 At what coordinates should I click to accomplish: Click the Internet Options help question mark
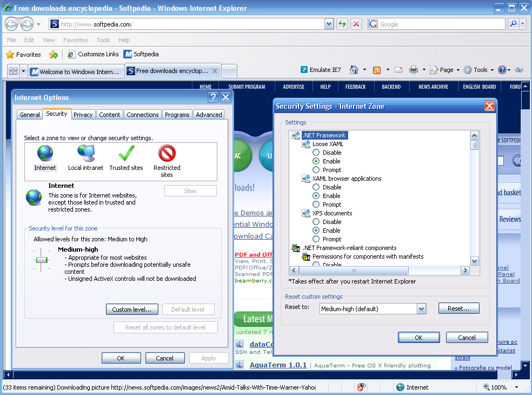coord(213,97)
